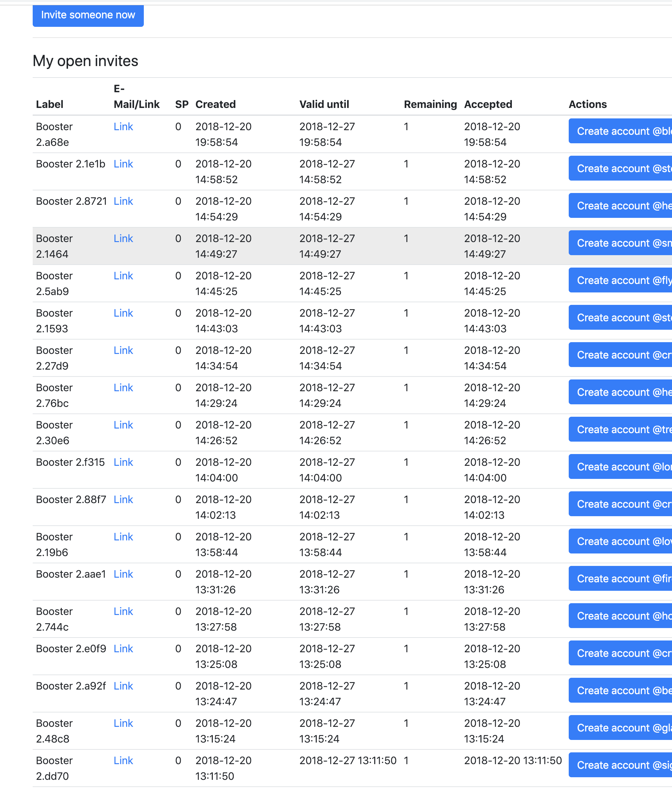
Task: Open Link for Booster 2.8721 invite
Action: tap(123, 202)
